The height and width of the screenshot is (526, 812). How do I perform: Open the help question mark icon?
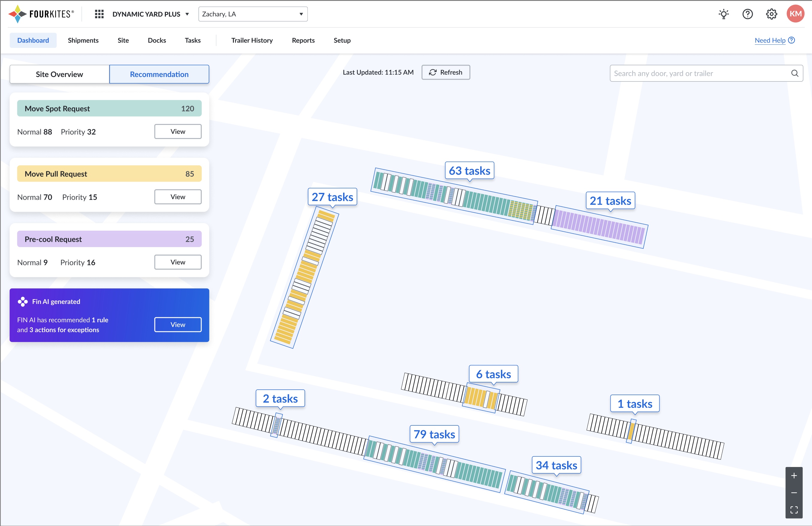(748, 14)
